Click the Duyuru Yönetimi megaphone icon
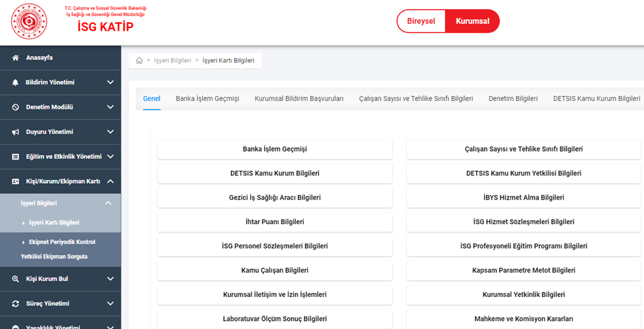 click(15, 132)
